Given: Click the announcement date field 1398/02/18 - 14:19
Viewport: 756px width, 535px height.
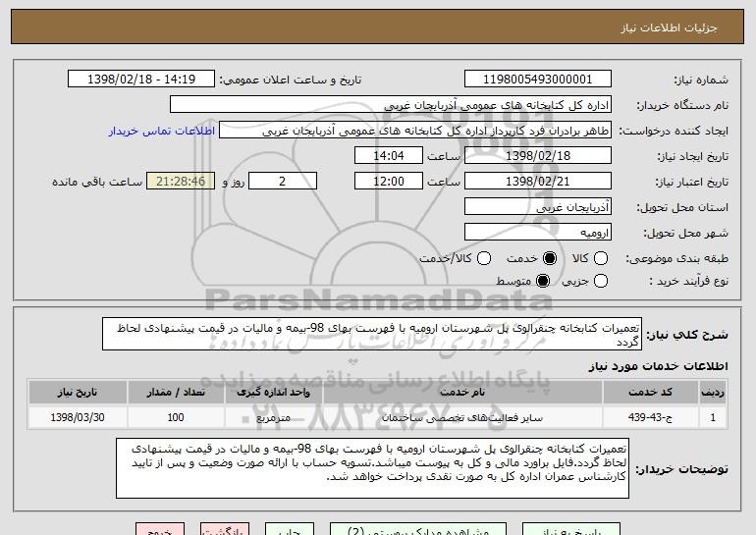Looking at the screenshot, I should tap(141, 80).
